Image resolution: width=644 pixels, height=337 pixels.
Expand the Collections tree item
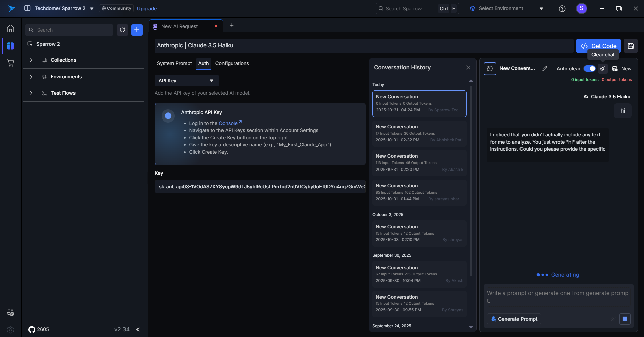(31, 60)
